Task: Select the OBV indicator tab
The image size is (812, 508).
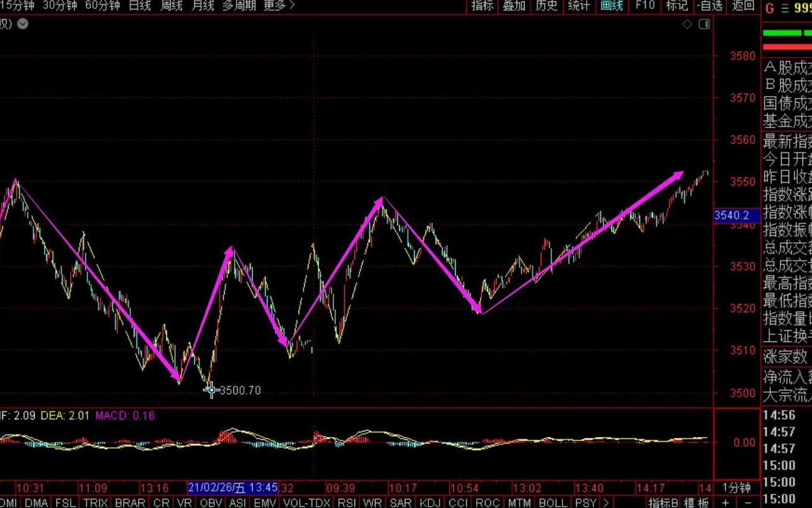Action: (211, 502)
